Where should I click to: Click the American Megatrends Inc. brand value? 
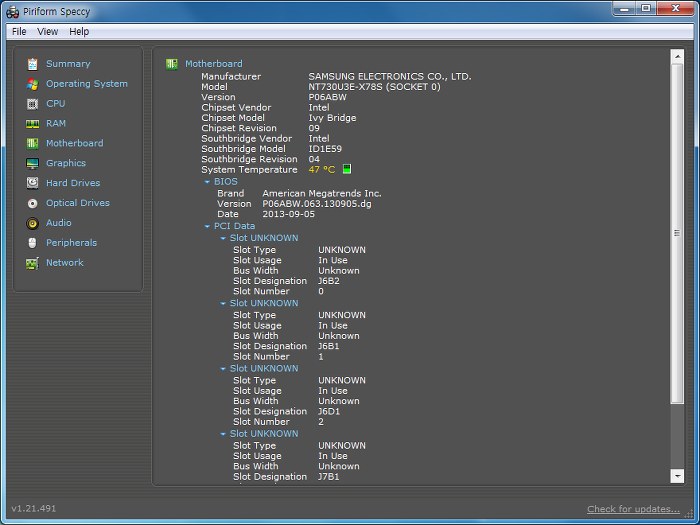(322, 193)
